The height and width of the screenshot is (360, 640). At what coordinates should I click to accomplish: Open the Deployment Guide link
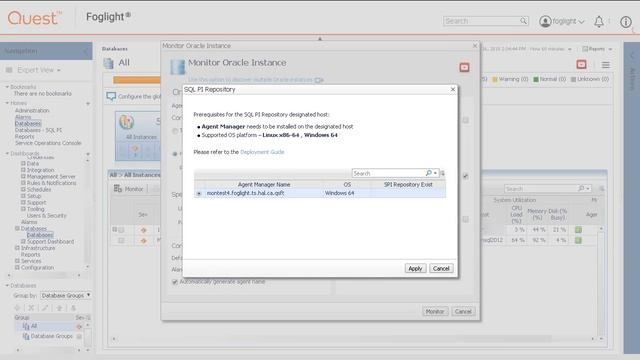pyautogui.click(x=262, y=152)
